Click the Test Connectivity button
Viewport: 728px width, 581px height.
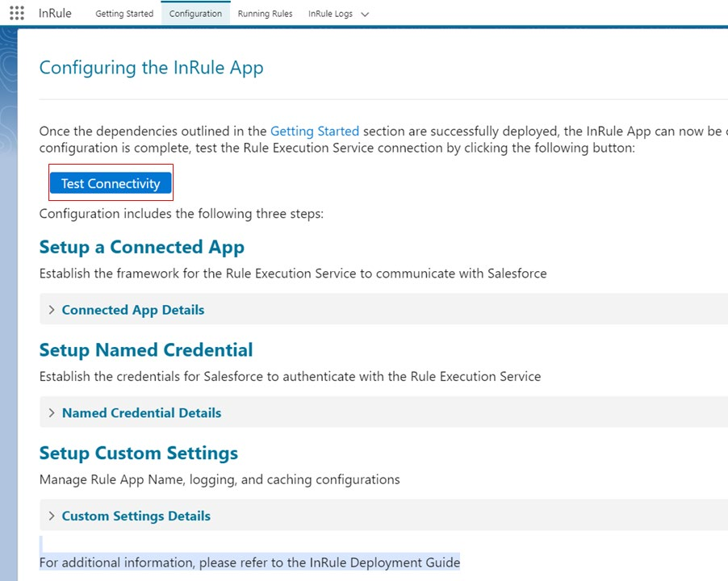(x=111, y=183)
